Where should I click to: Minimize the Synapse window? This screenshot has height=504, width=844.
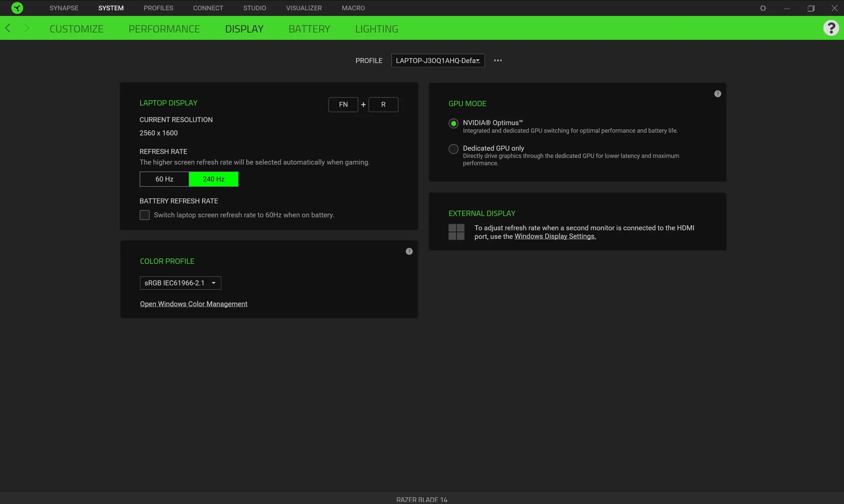coord(787,8)
